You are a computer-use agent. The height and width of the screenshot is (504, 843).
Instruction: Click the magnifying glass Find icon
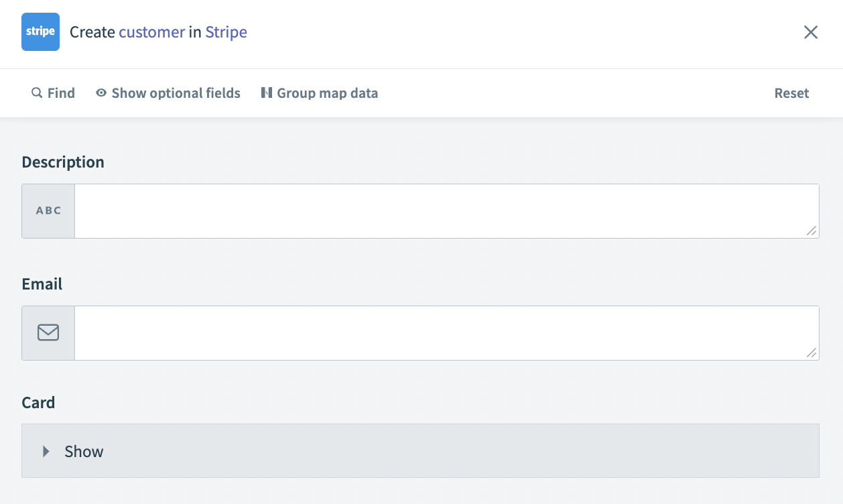point(37,93)
